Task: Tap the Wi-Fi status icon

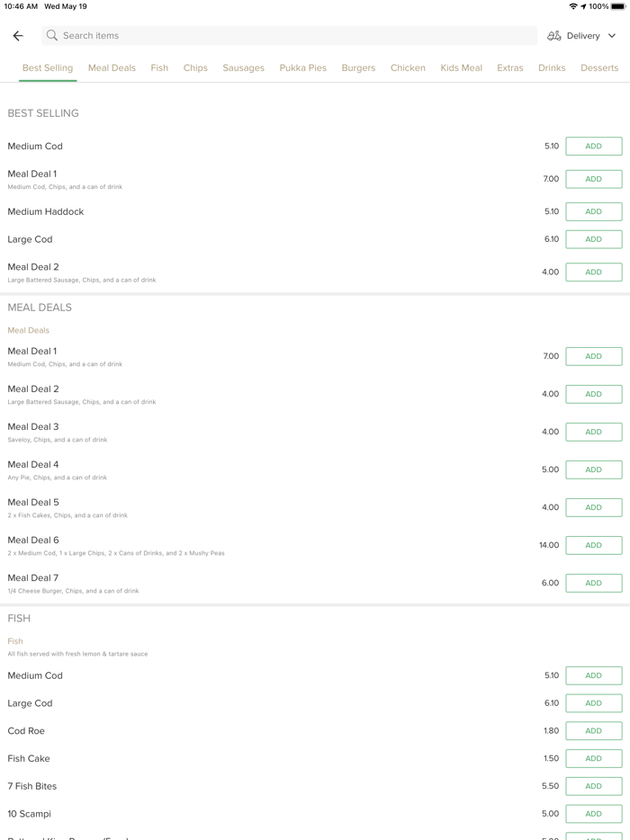Action: [x=572, y=6]
